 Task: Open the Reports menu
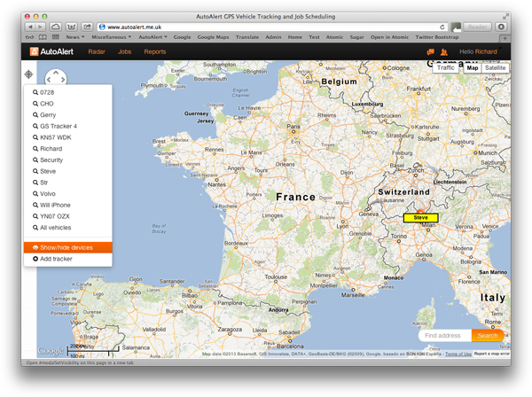tap(154, 51)
